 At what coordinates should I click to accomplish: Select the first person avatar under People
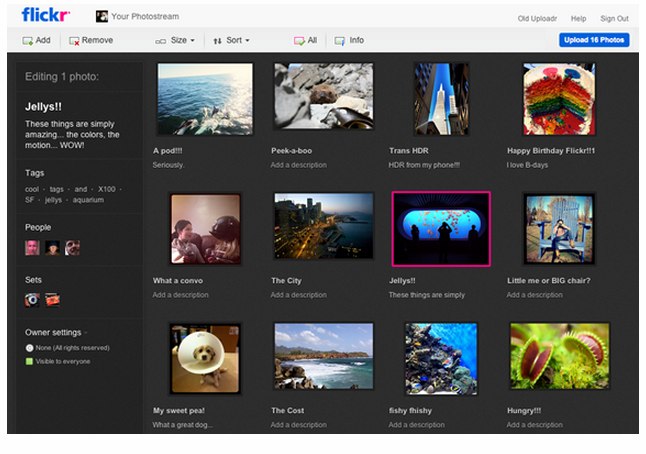tap(32, 247)
